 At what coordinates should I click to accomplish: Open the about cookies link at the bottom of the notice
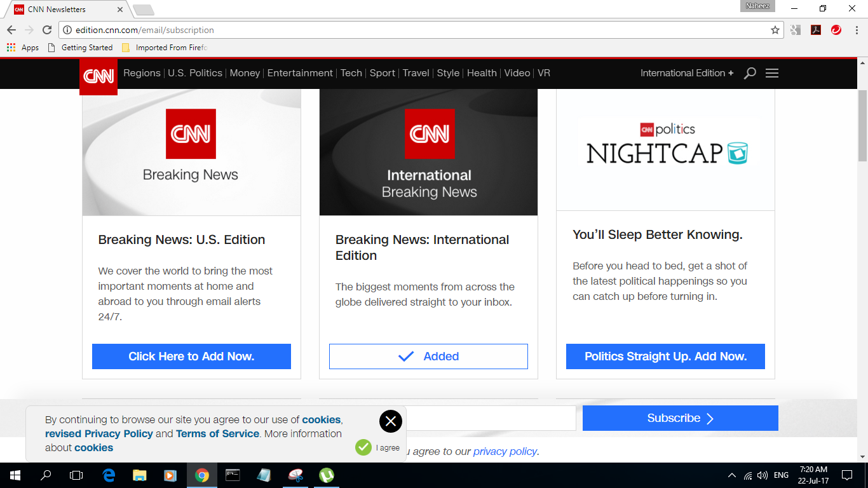pos(93,447)
